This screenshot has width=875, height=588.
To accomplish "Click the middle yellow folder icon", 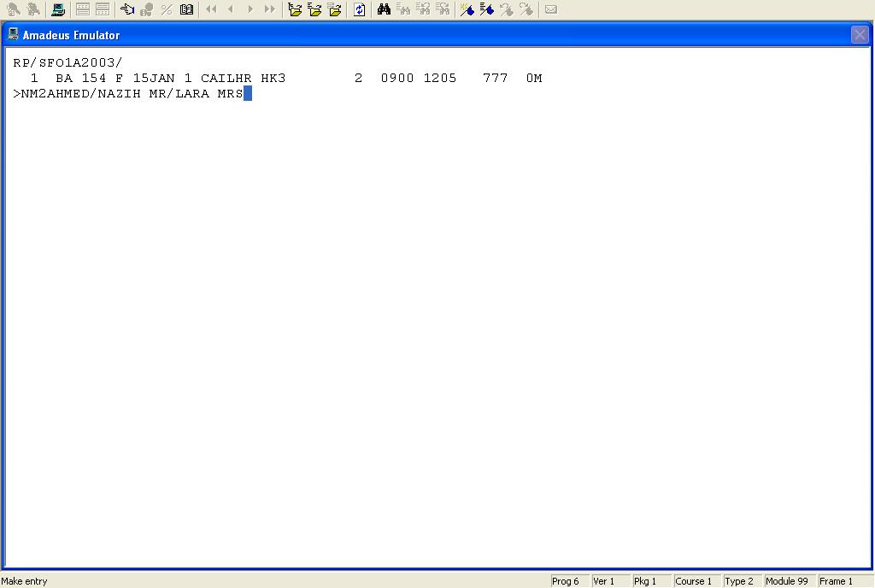I will tap(314, 9).
